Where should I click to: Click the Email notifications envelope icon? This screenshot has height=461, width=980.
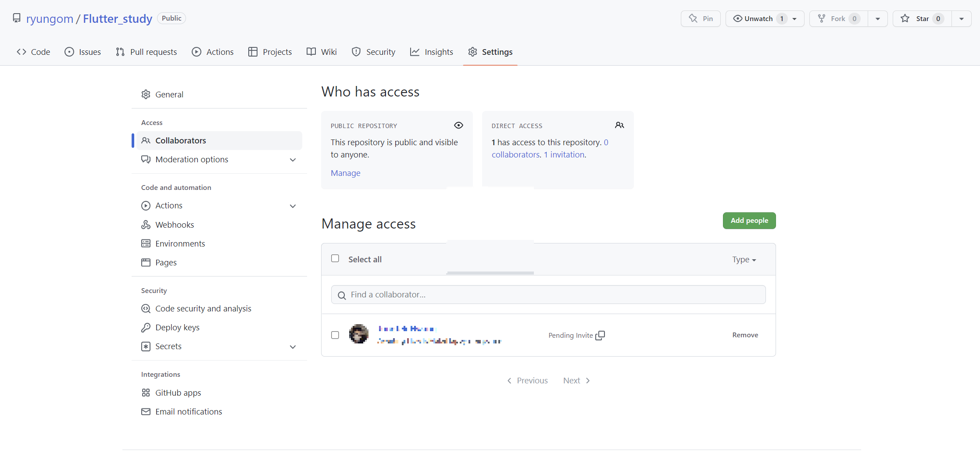point(146,411)
